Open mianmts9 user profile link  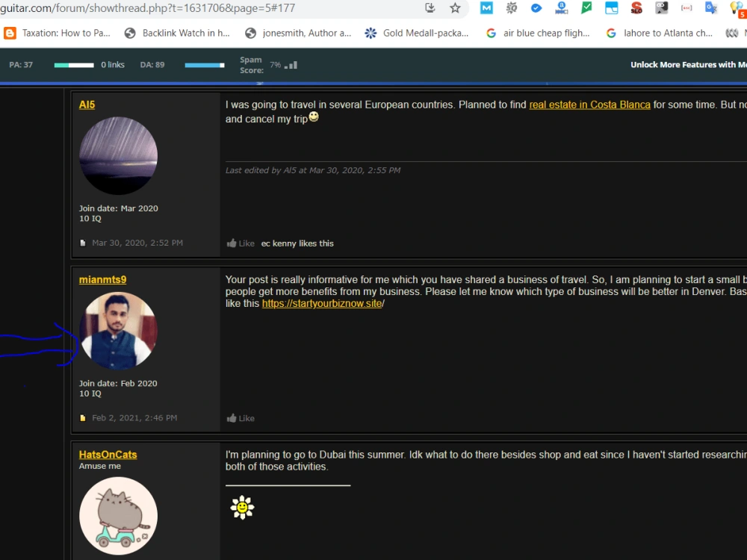tap(102, 279)
